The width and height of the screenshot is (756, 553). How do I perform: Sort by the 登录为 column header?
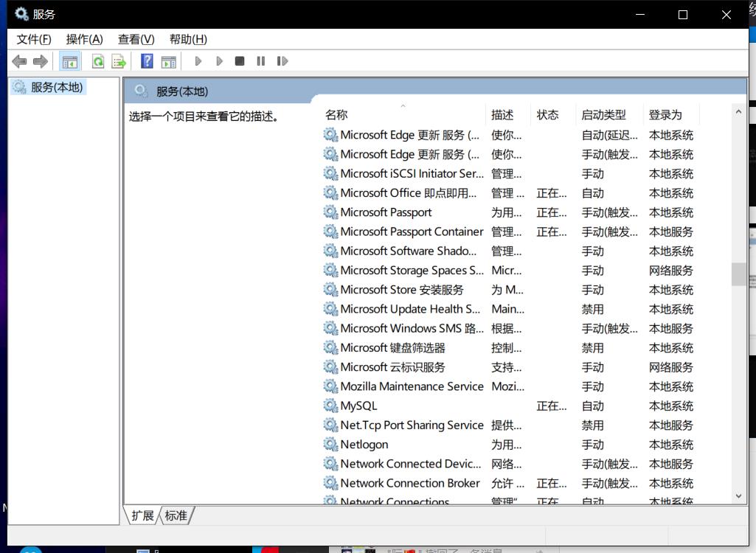[670, 115]
